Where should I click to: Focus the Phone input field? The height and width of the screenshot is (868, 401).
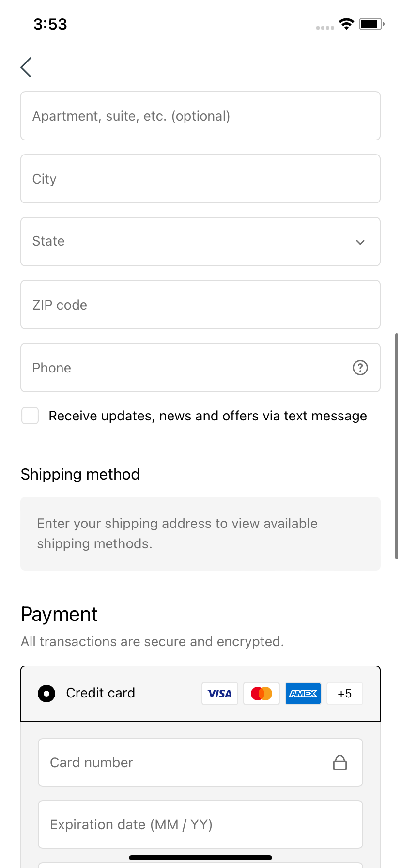tap(200, 368)
